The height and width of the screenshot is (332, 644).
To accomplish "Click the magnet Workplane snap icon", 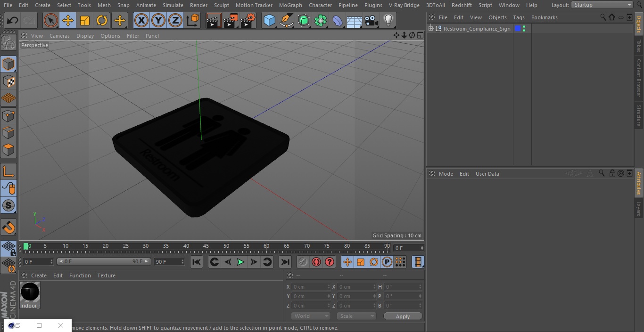I will coord(8,227).
